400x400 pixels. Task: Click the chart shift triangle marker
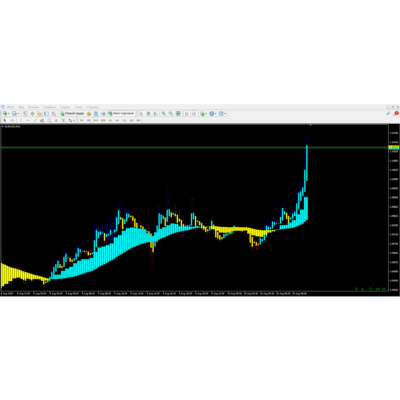click(x=310, y=125)
